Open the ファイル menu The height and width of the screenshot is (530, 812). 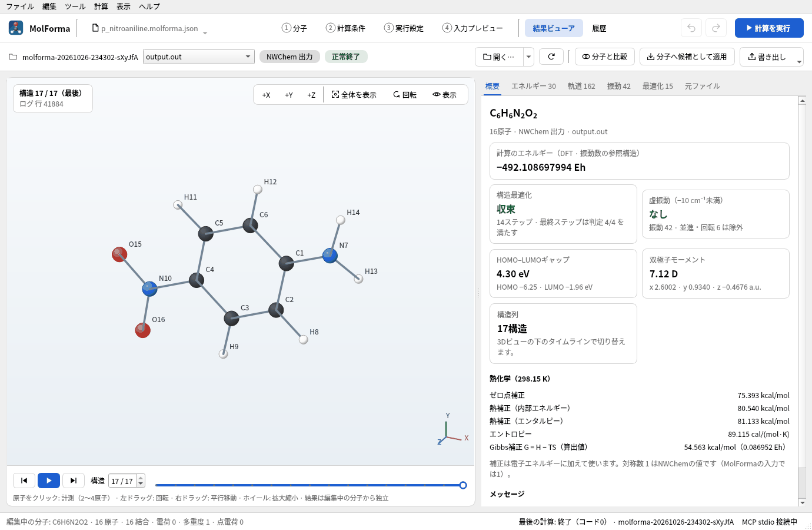pos(20,6)
